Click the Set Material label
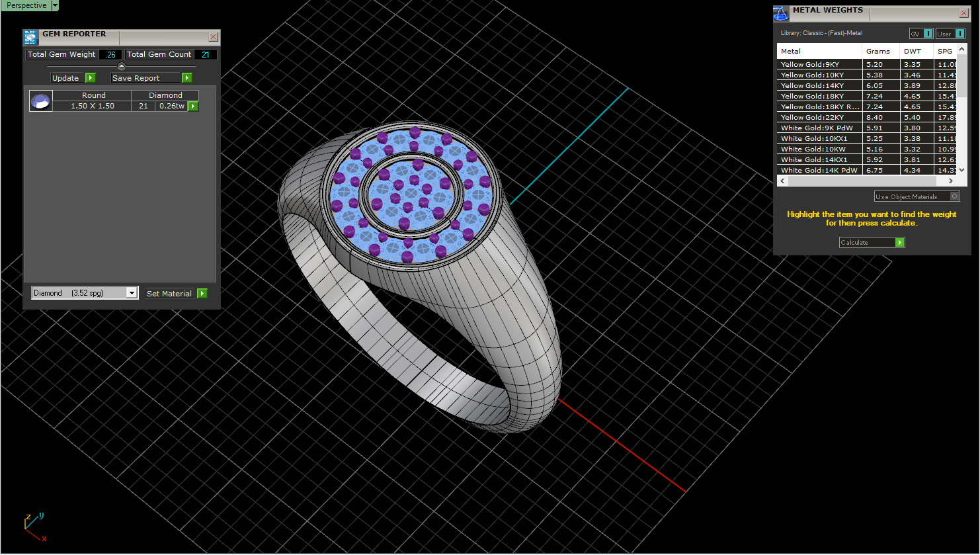The image size is (980, 555). pyautogui.click(x=169, y=294)
